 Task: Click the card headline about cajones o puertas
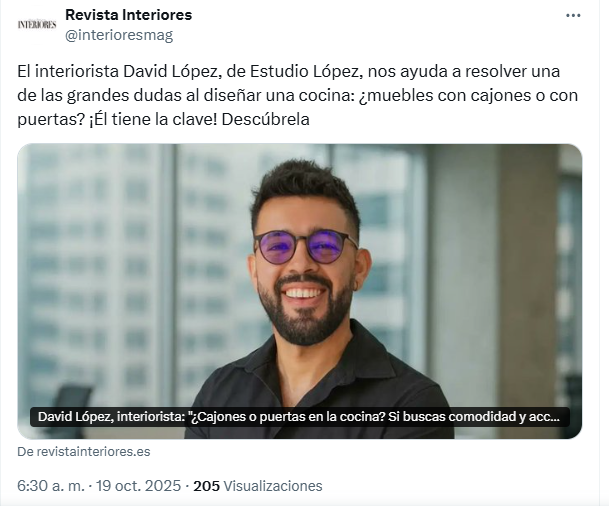(x=299, y=417)
